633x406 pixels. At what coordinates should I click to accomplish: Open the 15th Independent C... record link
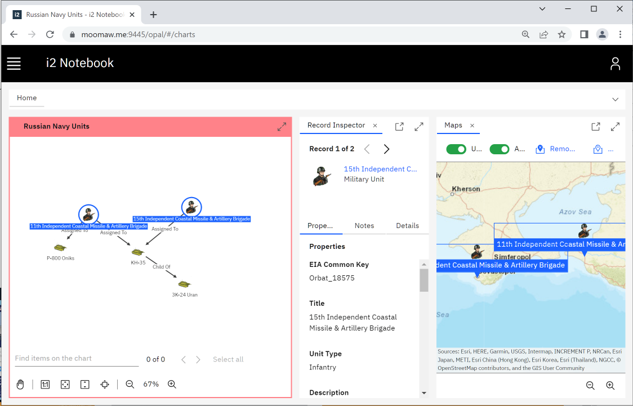click(380, 169)
